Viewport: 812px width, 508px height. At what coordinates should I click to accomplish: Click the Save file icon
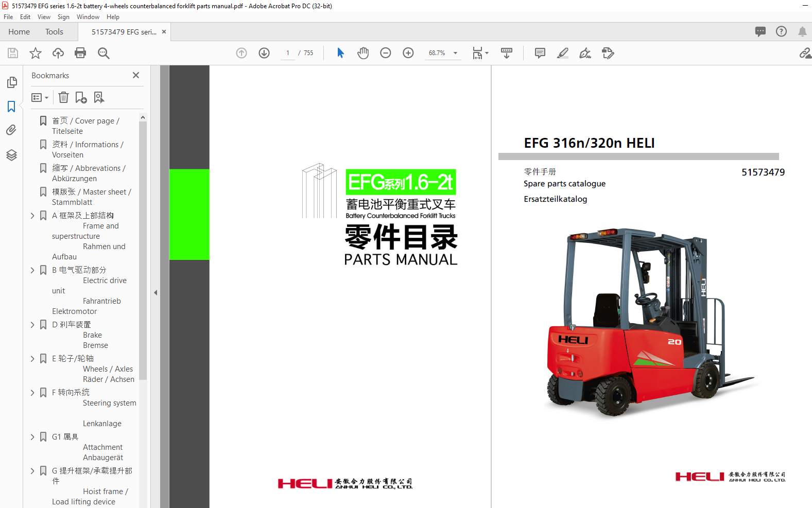(x=13, y=53)
